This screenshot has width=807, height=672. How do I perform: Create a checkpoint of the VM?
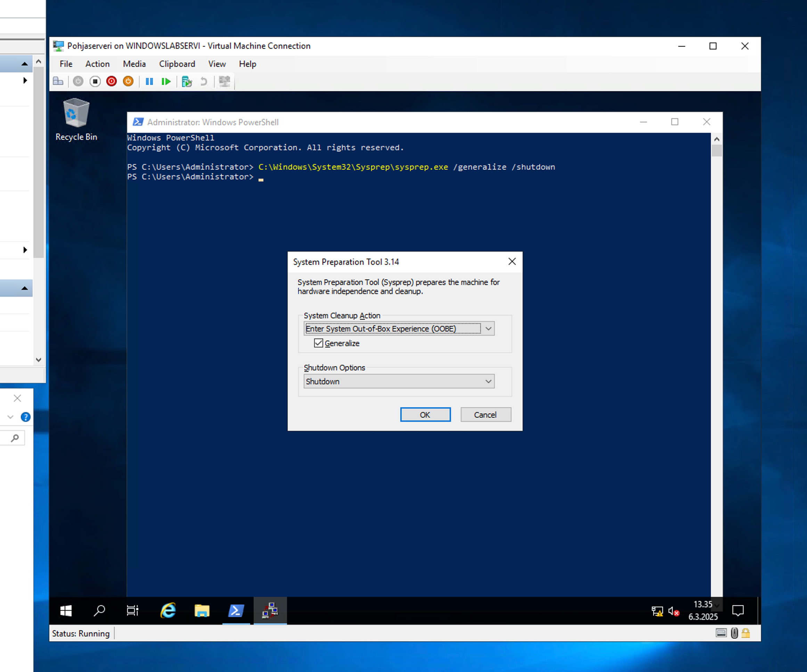[x=187, y=81]
